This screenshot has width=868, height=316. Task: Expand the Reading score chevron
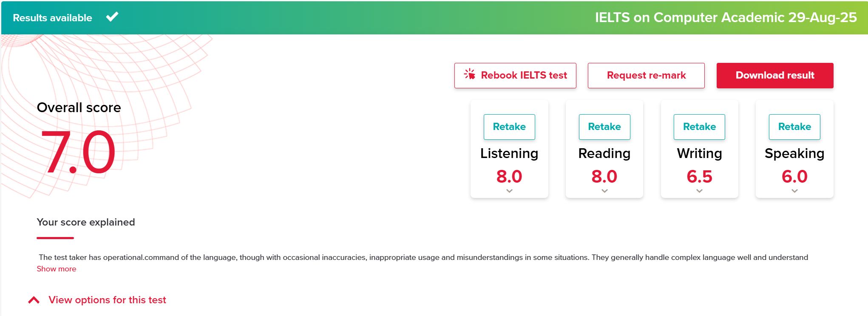pyautogui.click(x=604, y=191)
